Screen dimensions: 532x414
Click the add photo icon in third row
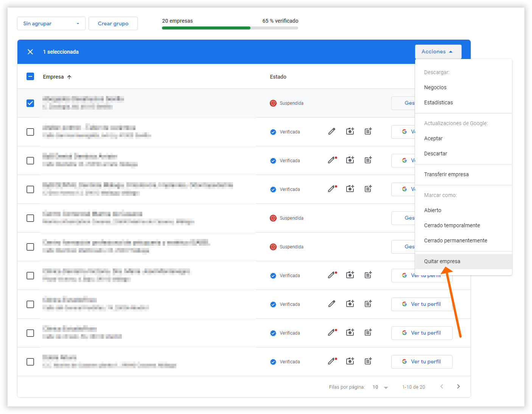click(x=350, y=160)
